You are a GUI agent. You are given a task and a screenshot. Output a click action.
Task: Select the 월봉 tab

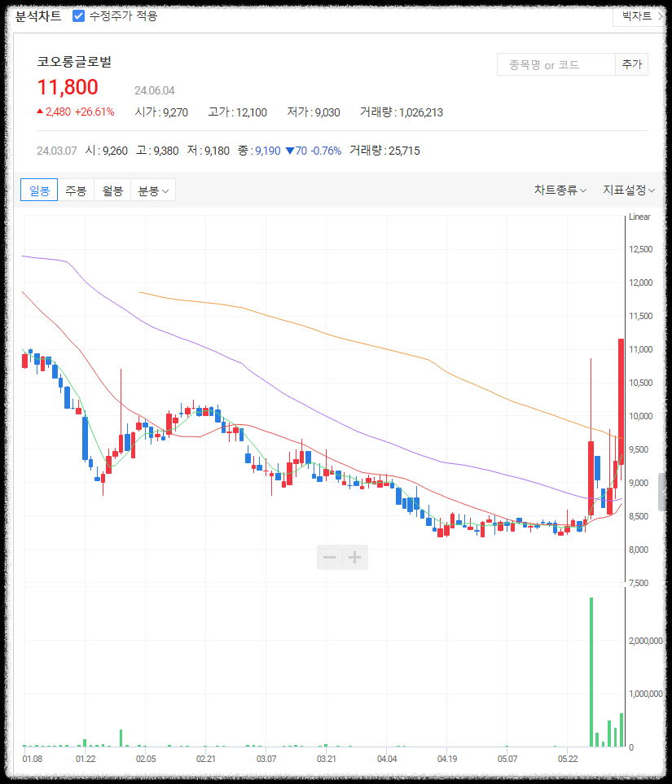(112, 190)
